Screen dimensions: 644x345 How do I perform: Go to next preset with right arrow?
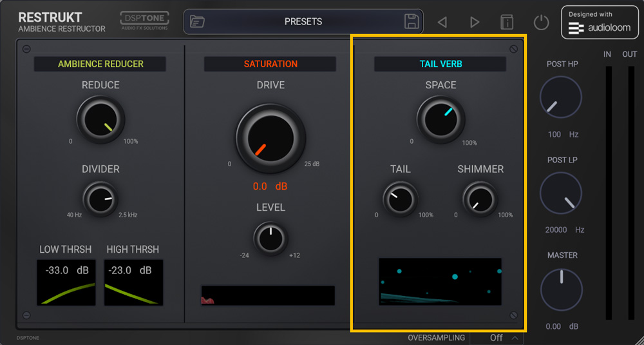[475, 22]
